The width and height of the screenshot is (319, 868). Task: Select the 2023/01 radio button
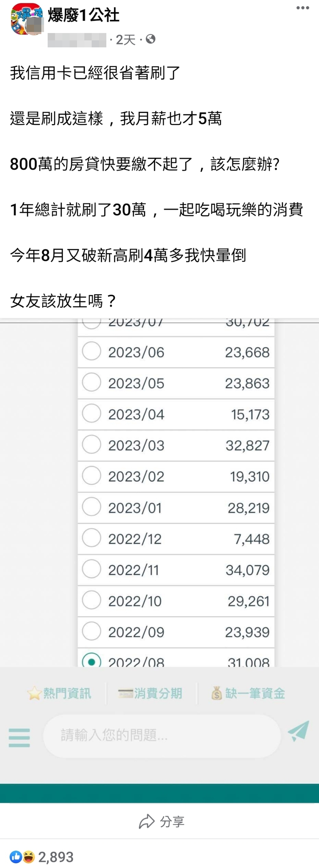click(91, 507)
